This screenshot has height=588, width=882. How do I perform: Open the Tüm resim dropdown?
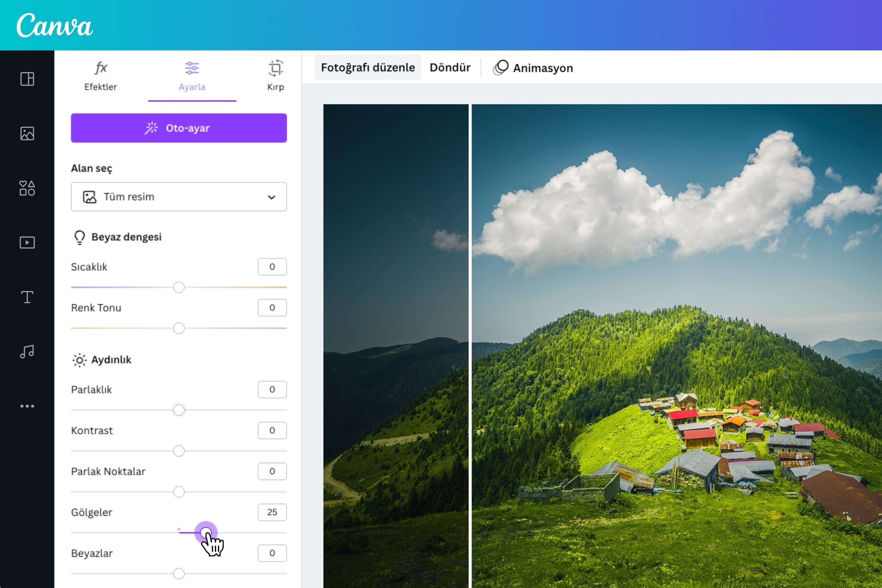point(179,196)
